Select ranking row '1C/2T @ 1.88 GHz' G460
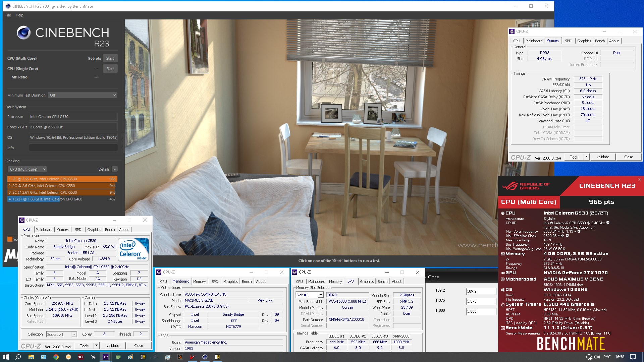This screenshot has height=362, width=644. tap(62, 199)
